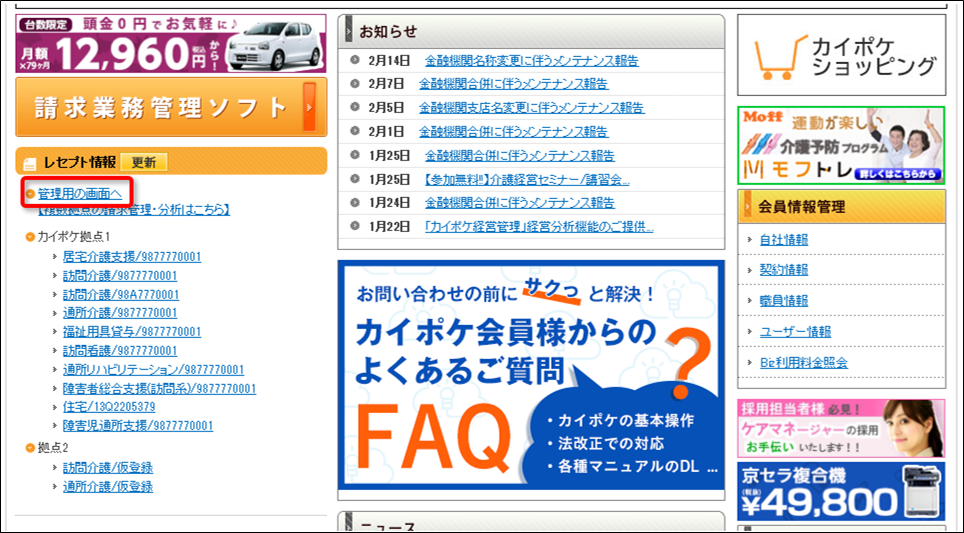Click the FAQ よくあるご質問 banner

click(531, 375)
